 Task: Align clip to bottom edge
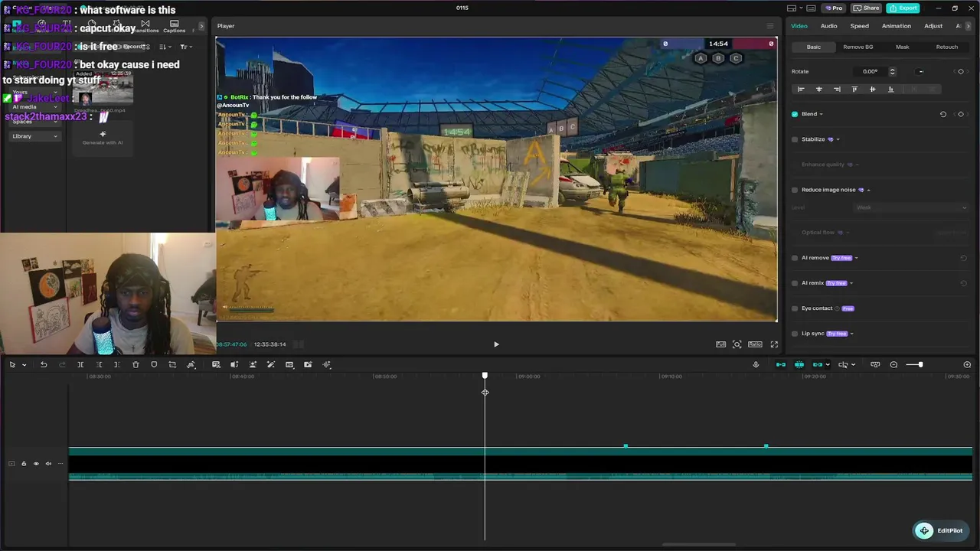click(x=890, y=90)
